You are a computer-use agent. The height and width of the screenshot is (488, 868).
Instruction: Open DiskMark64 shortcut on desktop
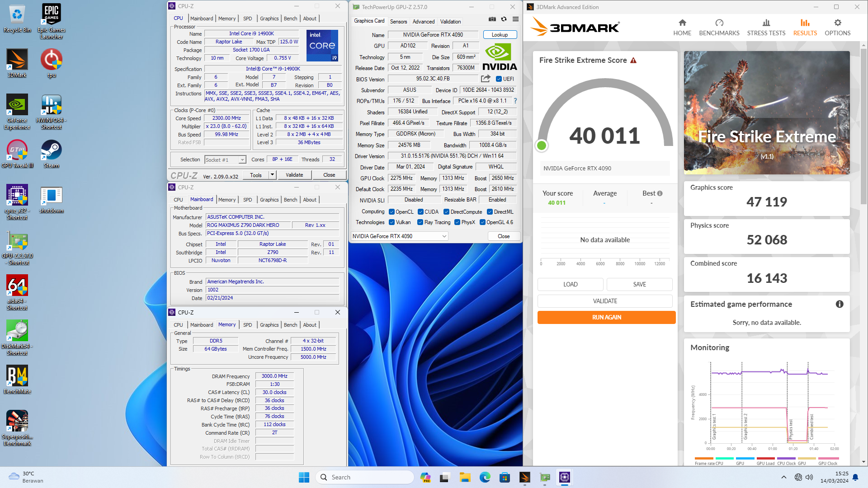pyautogui.click(x=17, y=338)
